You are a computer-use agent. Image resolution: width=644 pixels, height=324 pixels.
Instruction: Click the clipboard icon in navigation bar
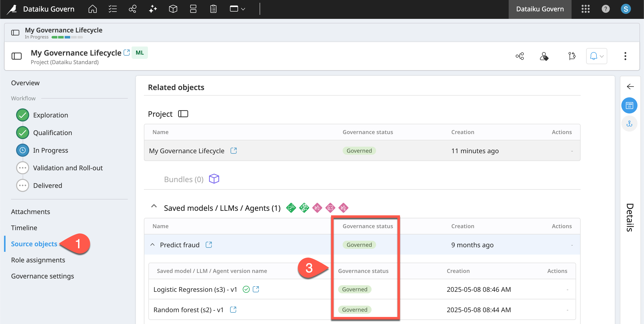pyautogui.click(x=213, y=9)
